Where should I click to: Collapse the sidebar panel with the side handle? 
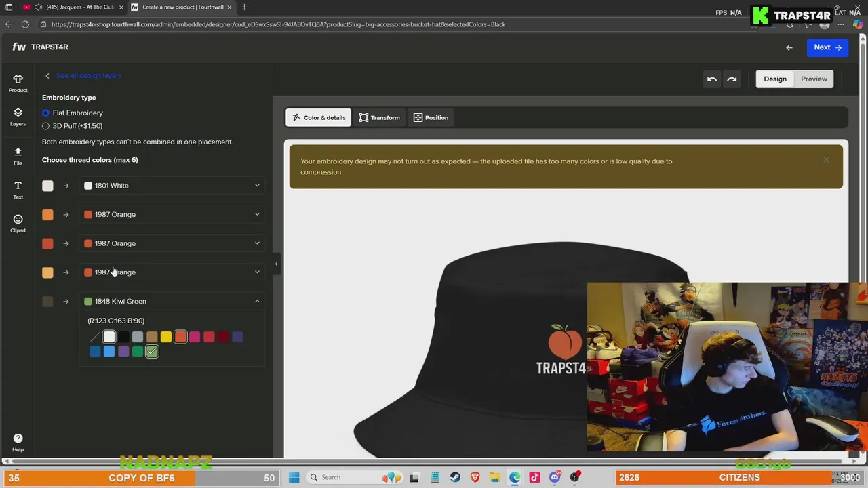click(x=276, y=264)
